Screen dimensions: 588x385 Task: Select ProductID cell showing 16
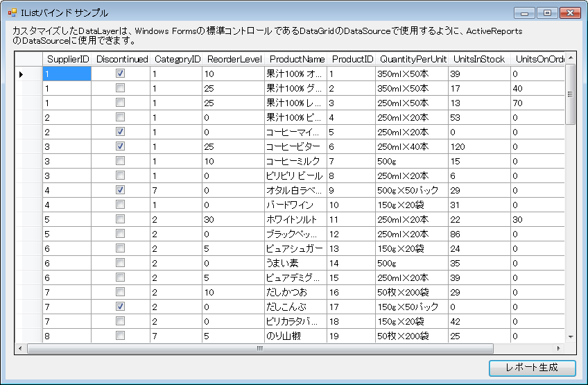coord(351,292)
